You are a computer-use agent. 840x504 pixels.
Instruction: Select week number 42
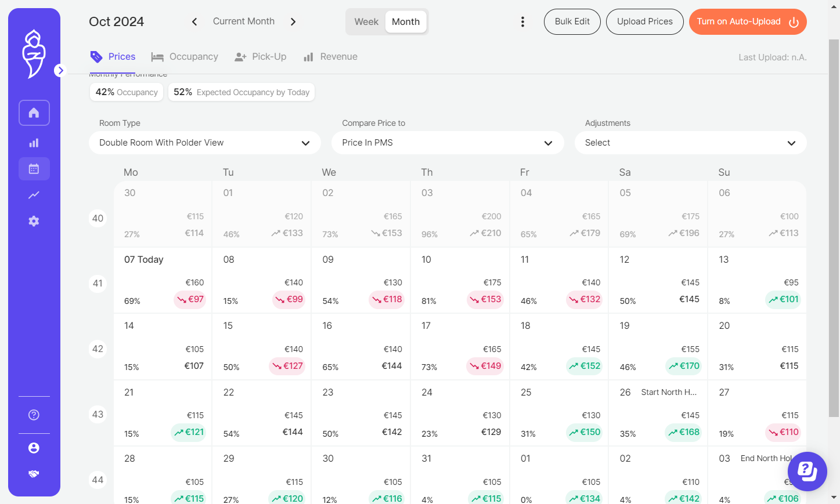(x=98, y=349)
